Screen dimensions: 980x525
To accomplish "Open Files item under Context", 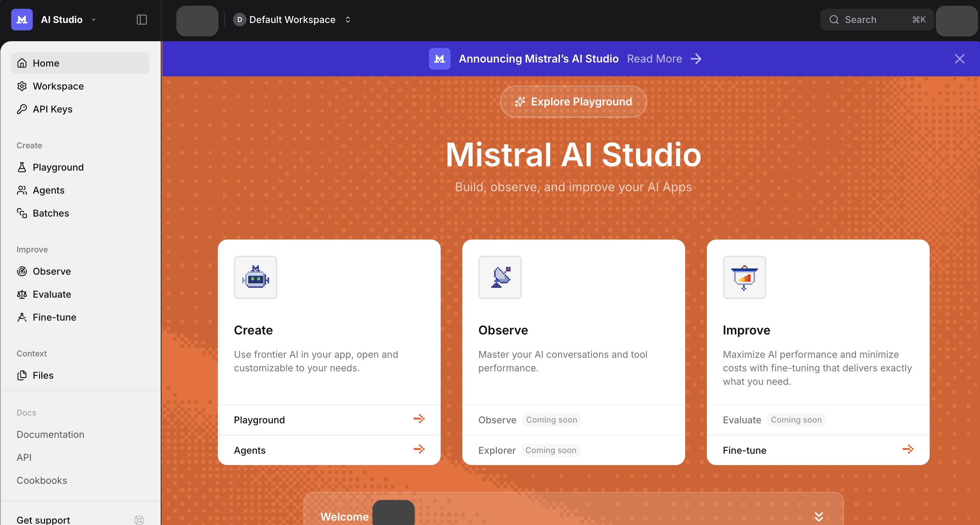I will [x=43, y=375].
